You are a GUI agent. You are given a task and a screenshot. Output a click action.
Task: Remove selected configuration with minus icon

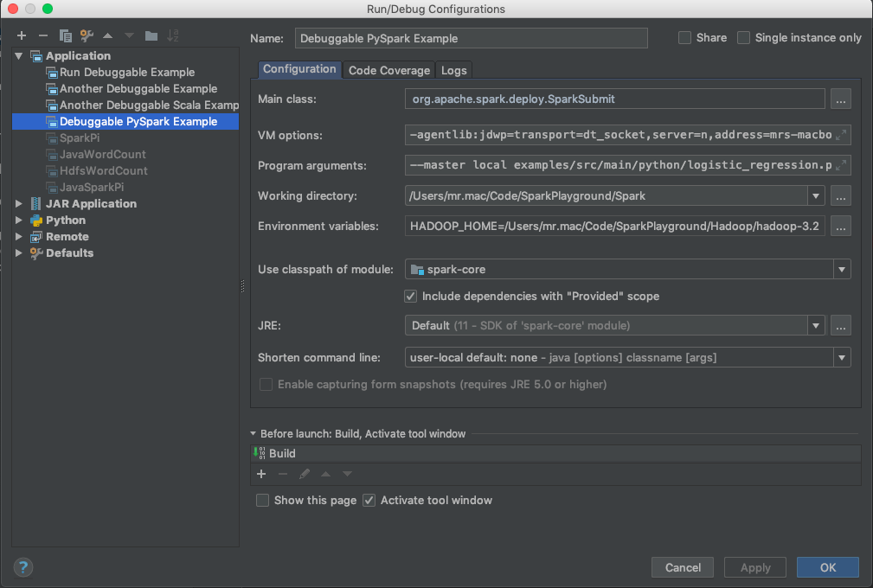tap(43, 36)
